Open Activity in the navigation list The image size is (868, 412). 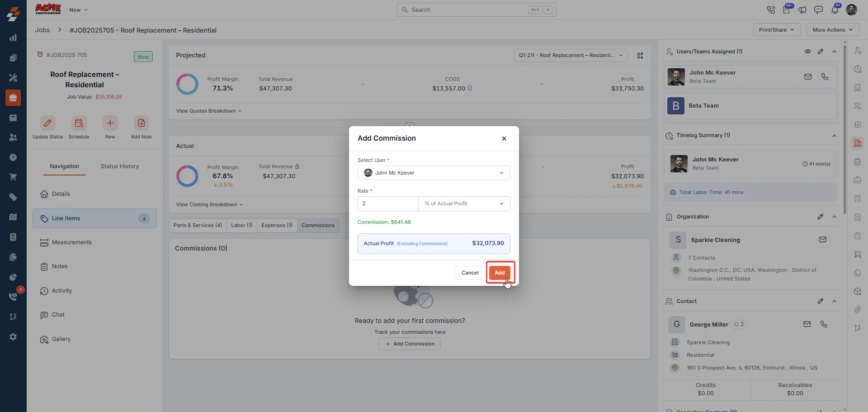pyautogui.click(x=94, y=291)
